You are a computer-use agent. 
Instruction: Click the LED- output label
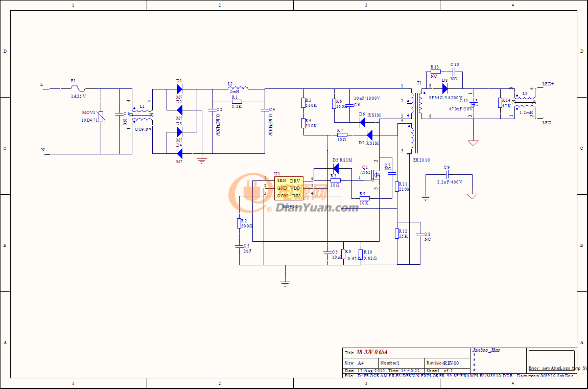[548, 123]
